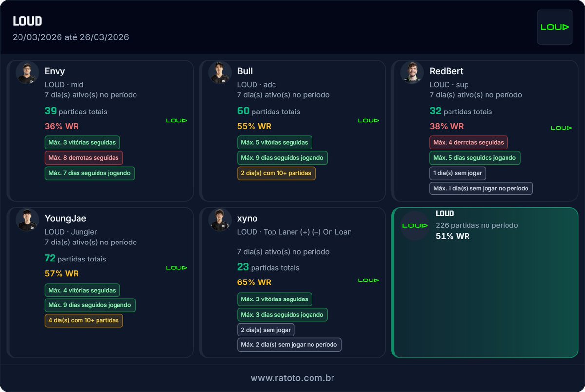Click 'Máx. 3 dias seguidos jogando' badge
The height and width of the screenshot is (392, 585).
pos(282,314)
